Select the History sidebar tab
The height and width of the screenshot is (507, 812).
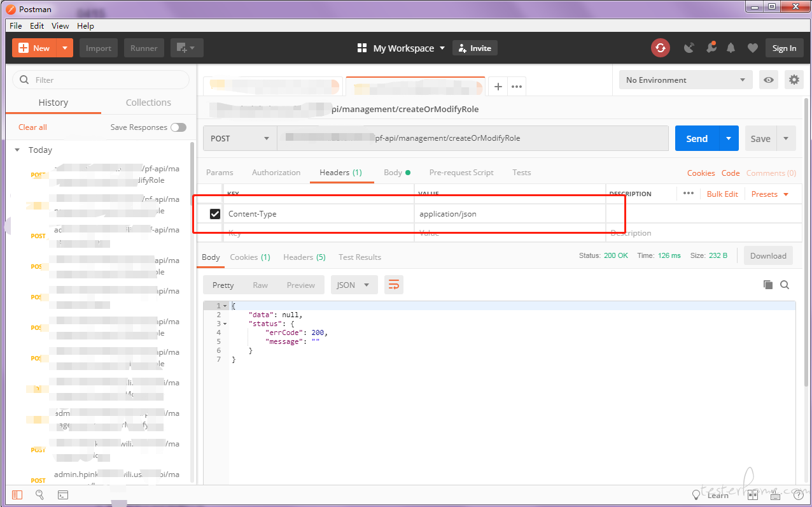pos(53,103)
